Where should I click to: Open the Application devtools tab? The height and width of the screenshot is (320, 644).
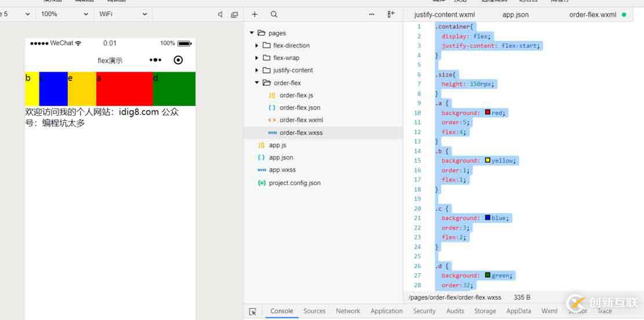(x=386, y=311)
